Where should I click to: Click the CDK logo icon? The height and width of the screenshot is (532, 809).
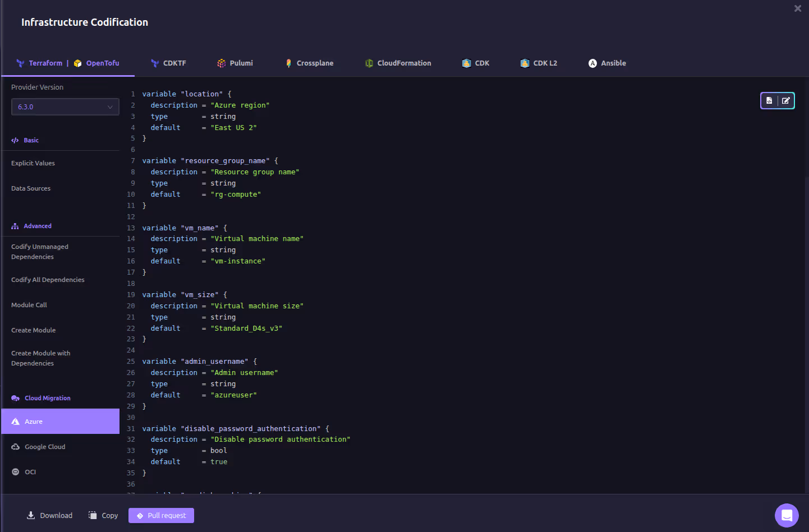pos(466,63)
